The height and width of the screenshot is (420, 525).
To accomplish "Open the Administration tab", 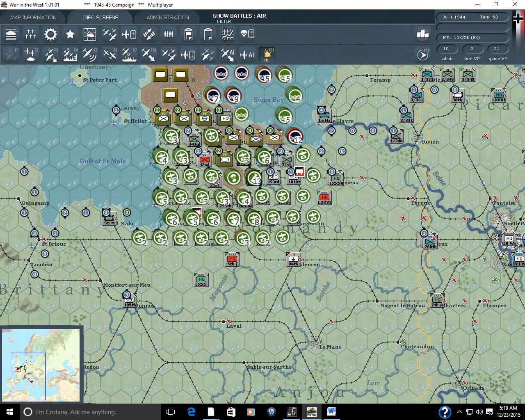I will coord(168,17).
